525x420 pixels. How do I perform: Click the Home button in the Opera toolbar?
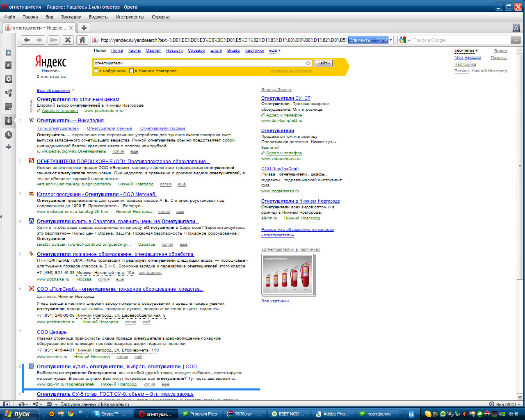tap(82, 40)
